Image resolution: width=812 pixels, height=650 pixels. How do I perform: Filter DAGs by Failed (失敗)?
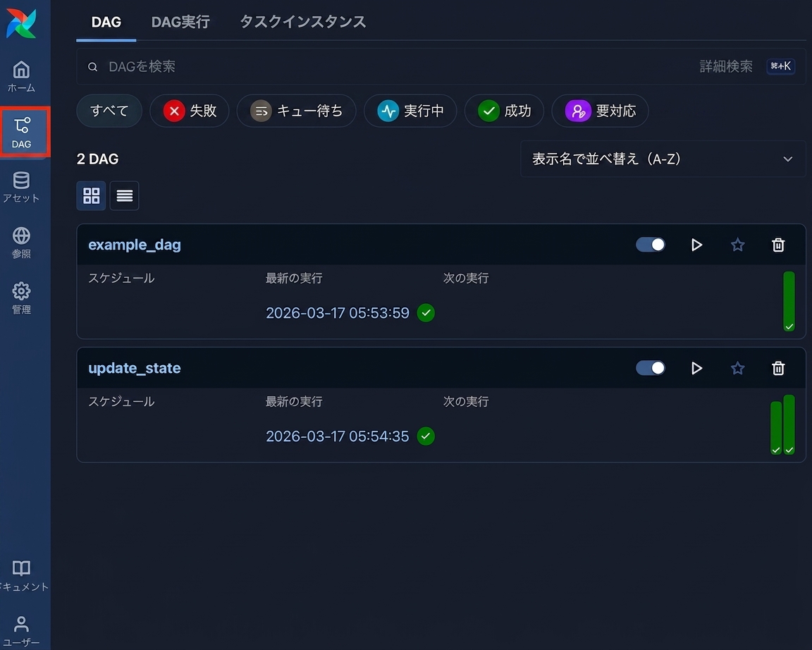pyautogui.click(x=190, y=111)
